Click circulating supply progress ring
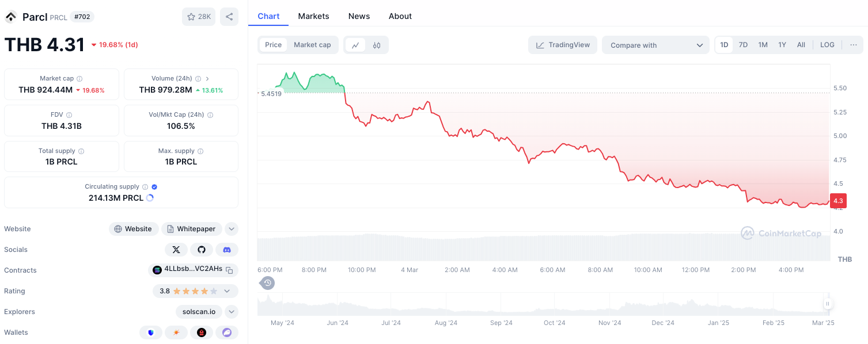This screenshot has width=868, height=344. [150, 198]
